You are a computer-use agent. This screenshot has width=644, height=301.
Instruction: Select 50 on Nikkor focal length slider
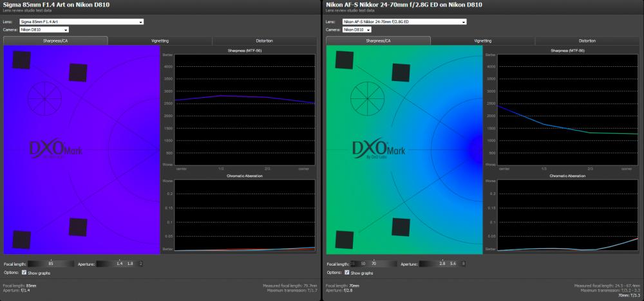363,264
